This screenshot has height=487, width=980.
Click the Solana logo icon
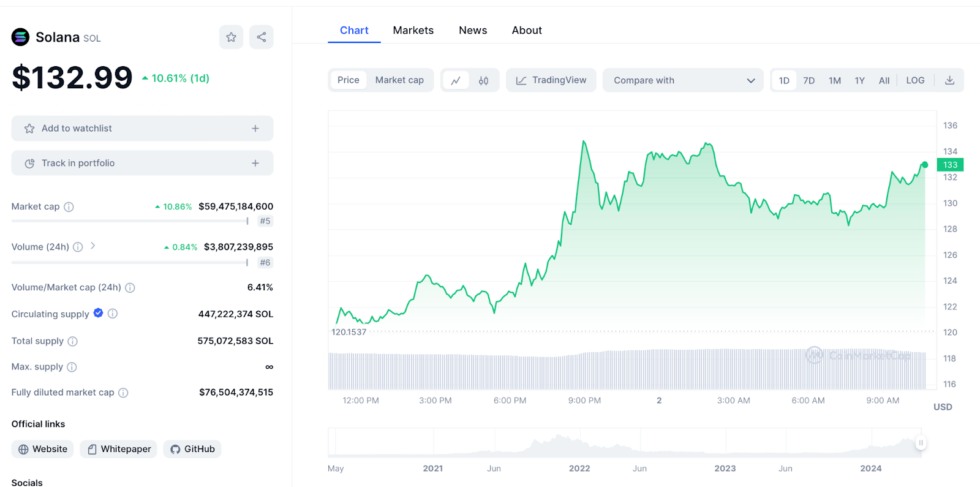point(20,37)
